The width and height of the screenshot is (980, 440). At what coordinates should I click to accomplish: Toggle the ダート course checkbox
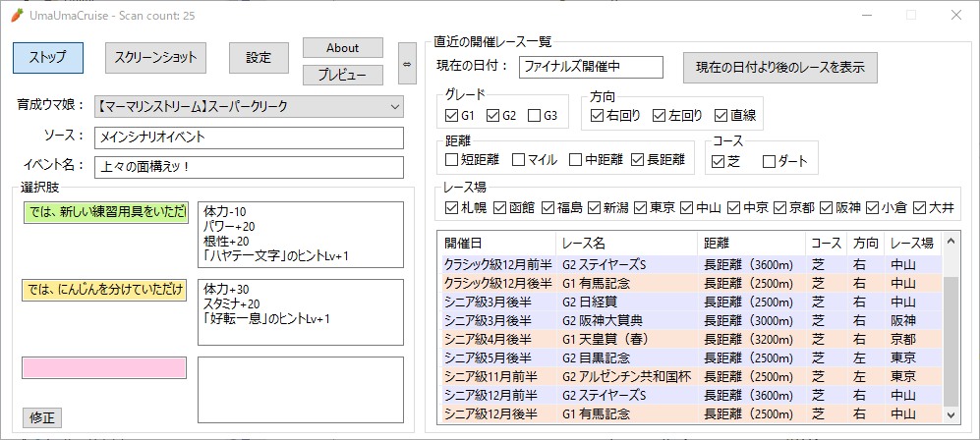tap(769, 160)
